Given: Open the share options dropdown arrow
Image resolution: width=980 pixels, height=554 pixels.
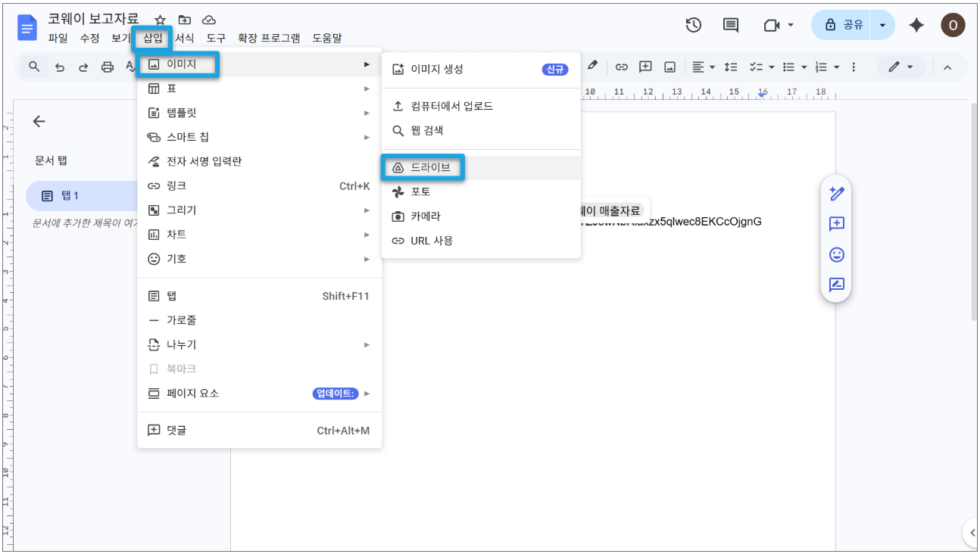Looking at the screenshot, I should pos(882,25).
